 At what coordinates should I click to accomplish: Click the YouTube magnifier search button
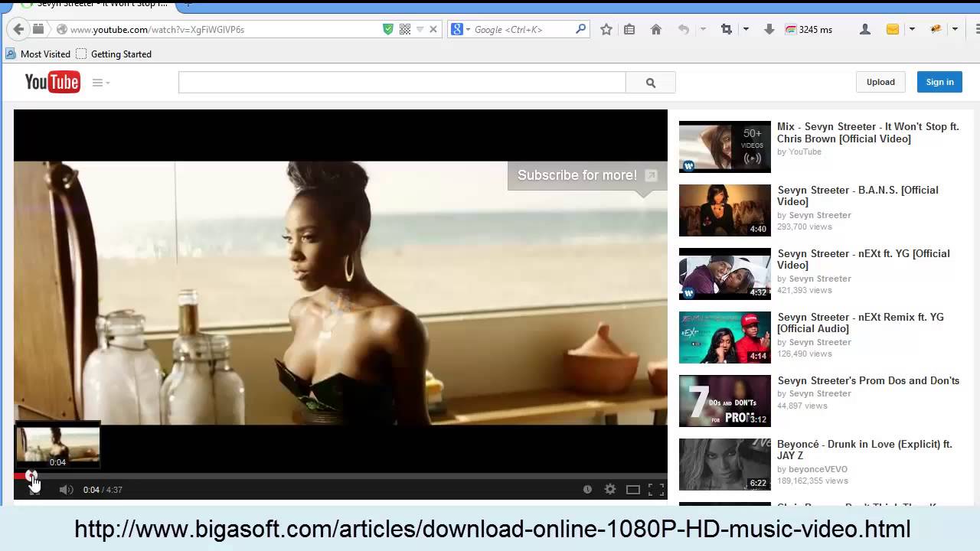click(x=651, y=83)
